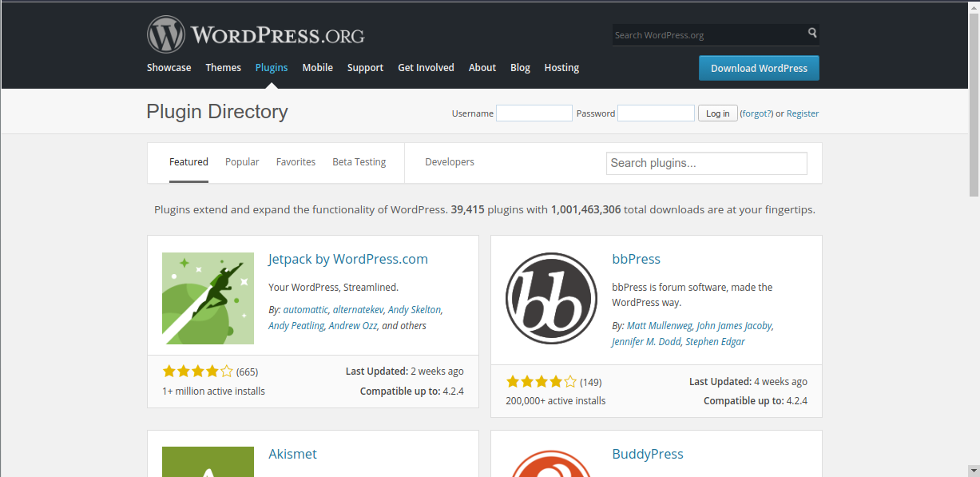
Task: Click the Plugin Directory heading
Action: [217, 112]
